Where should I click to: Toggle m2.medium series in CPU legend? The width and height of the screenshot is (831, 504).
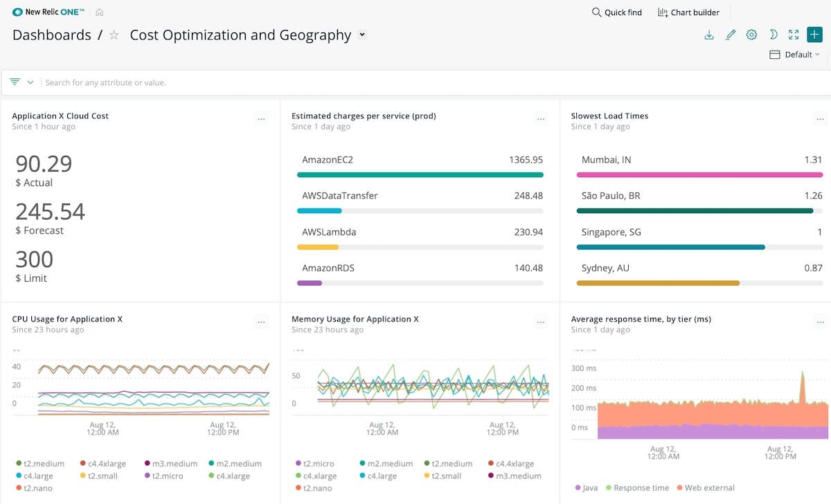235,464
